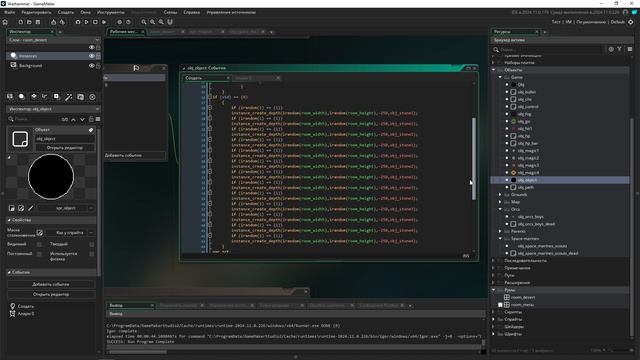This screenshot has width=640, height=360.
Task: Click the output panel horizontal scrollbar
Action: [137, 351]
